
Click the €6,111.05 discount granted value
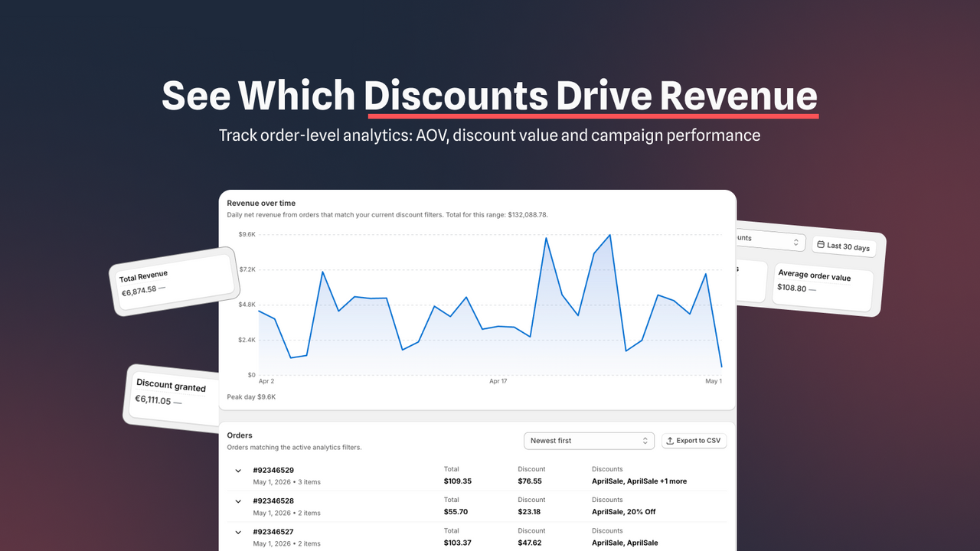click(153, 399)
